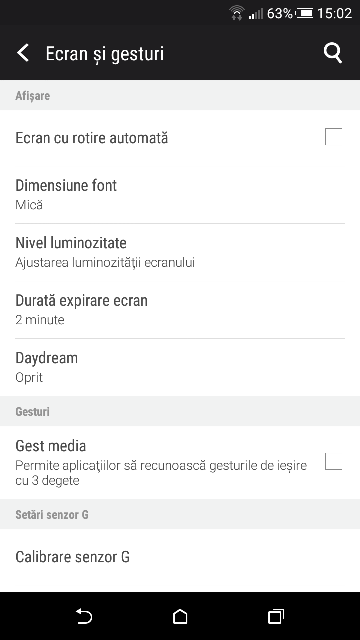Open Durată expirare ecran timeout options
The height and width of the screenshot is (640, 360).
tap(180, 309)
